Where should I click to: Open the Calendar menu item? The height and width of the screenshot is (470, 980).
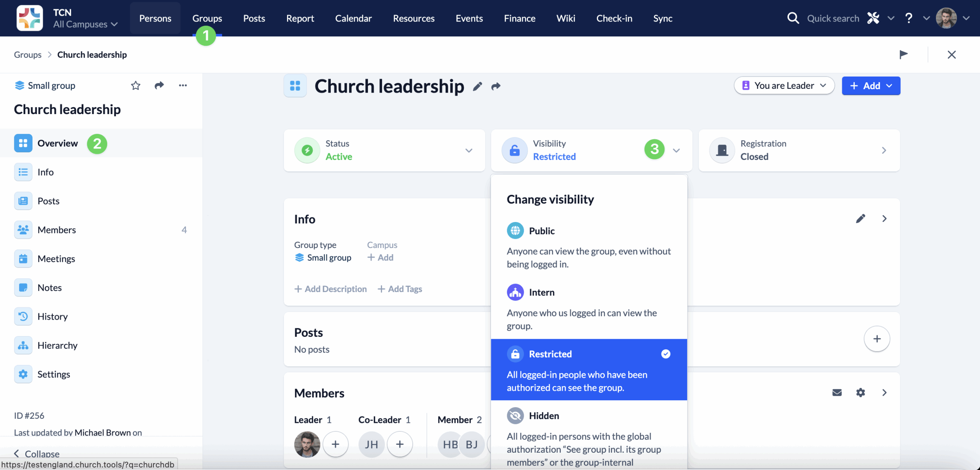tap(353, 18)
